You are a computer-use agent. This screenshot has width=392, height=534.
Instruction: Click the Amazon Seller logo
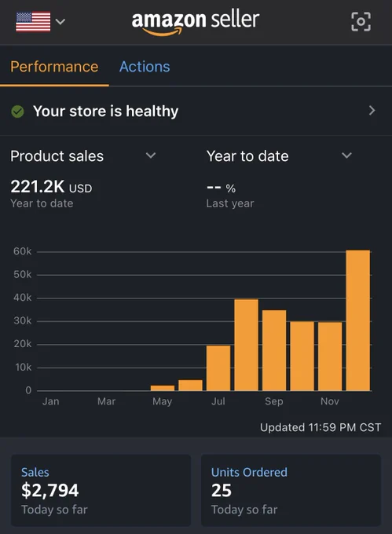point(196,23)
